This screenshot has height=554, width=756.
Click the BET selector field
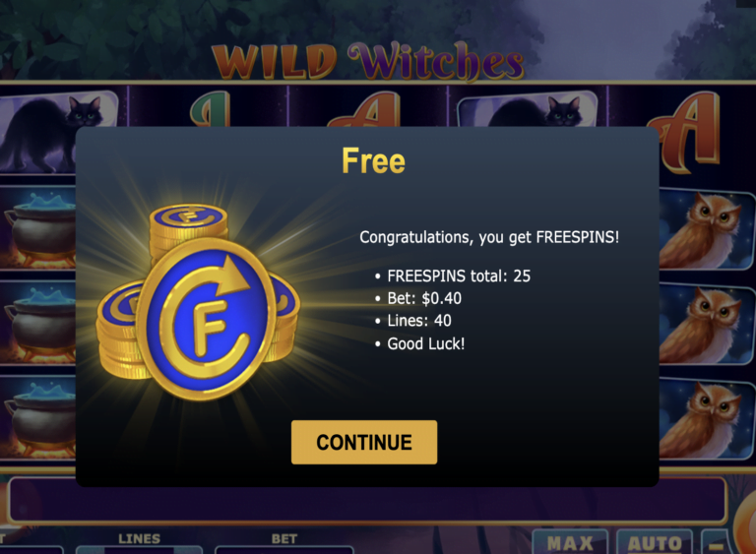[283, 550]
